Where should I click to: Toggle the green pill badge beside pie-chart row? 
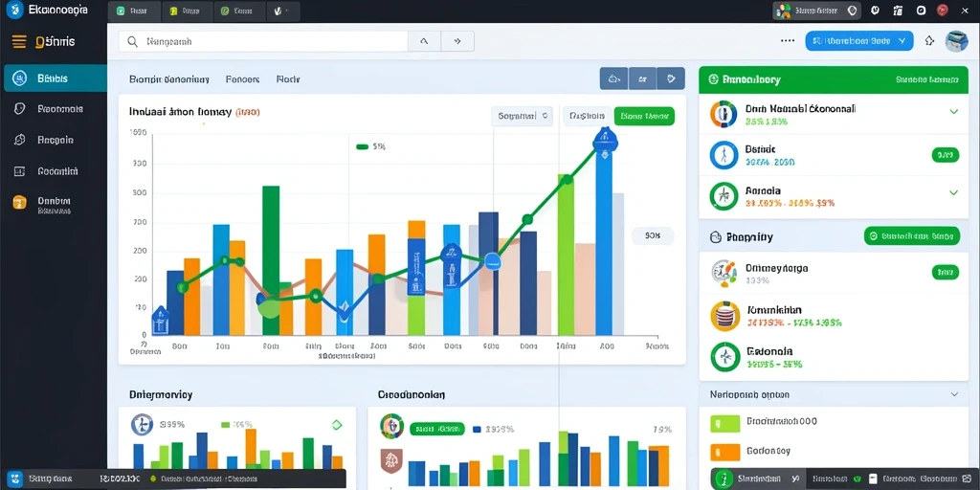945,272
